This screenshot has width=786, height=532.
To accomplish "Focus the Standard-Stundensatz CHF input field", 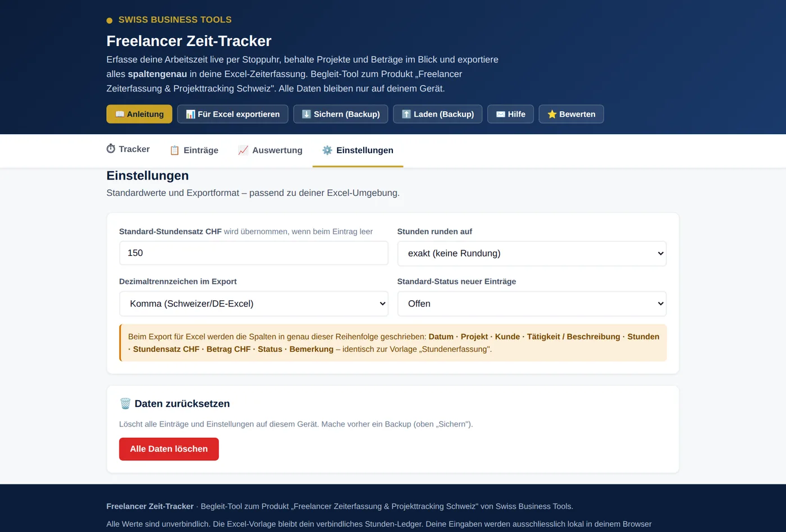I will [254, 253].
